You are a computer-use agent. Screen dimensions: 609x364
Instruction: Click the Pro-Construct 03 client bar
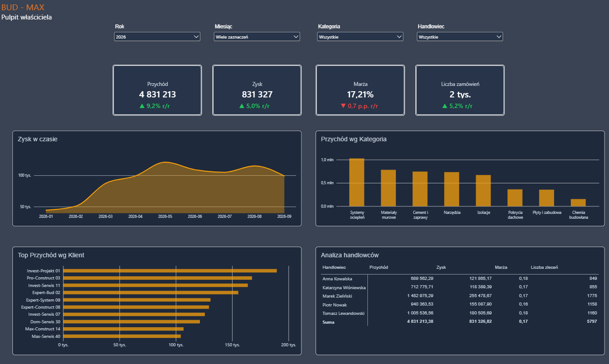[157, 278]
